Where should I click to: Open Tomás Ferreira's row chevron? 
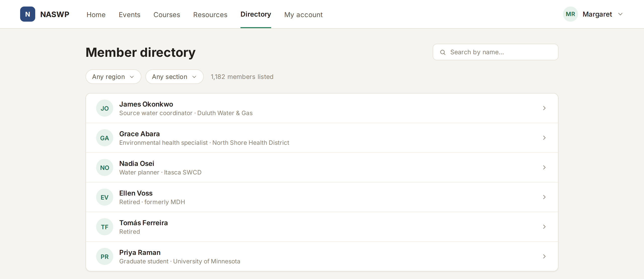[544, 227]
